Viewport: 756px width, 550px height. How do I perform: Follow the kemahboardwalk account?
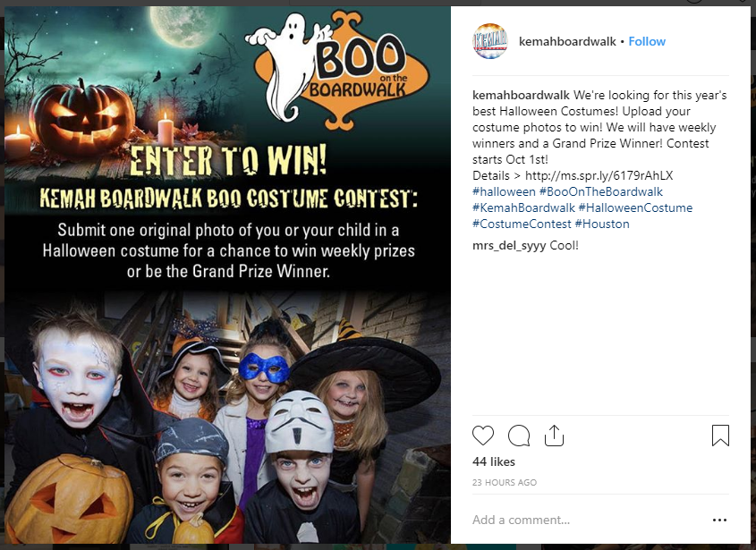coord(647,41)
